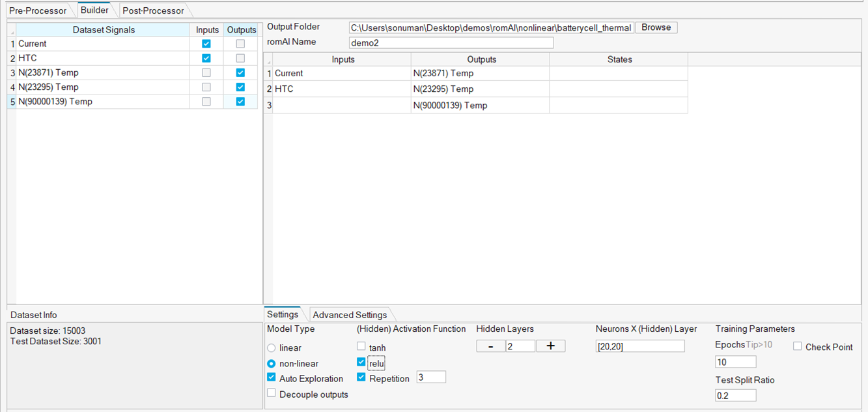Click the Inputs column header in signals table
Screen dimensions: 868x412
coord(207,30)
